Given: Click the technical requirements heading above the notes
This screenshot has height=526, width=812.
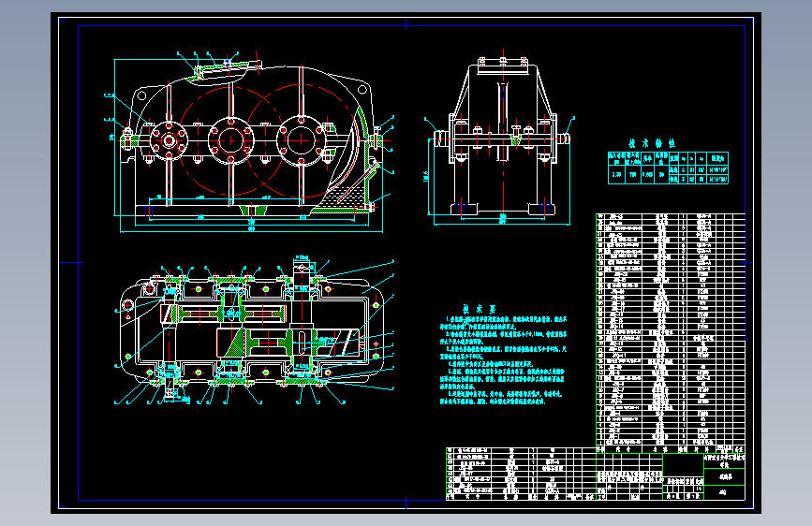Looking at the screenshot, I should (479, 308).
